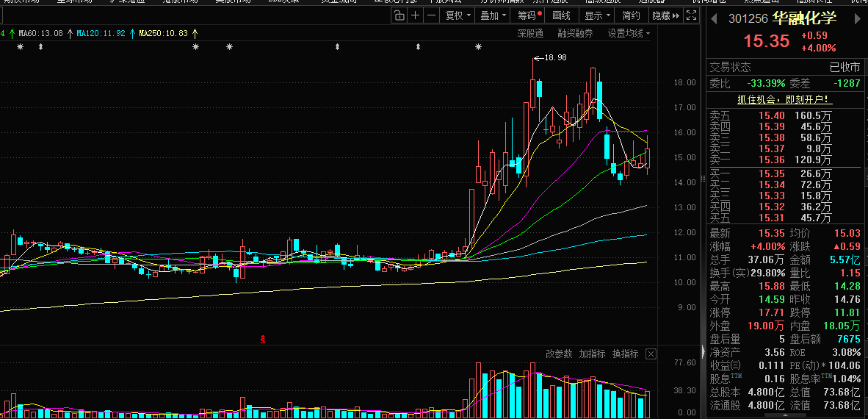Click 最高 value 15.88
The height and width of the screenshot is (419, 868).
click(771, 287)
